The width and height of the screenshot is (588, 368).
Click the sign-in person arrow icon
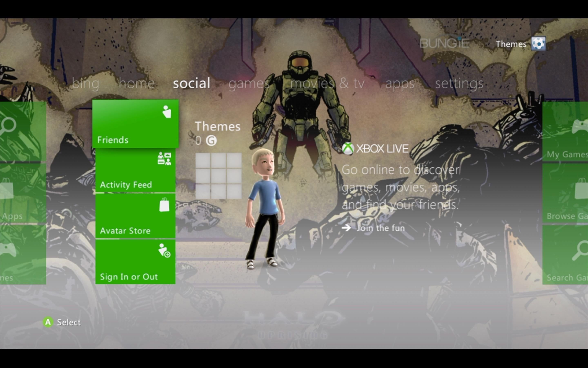tap(165, 250)
